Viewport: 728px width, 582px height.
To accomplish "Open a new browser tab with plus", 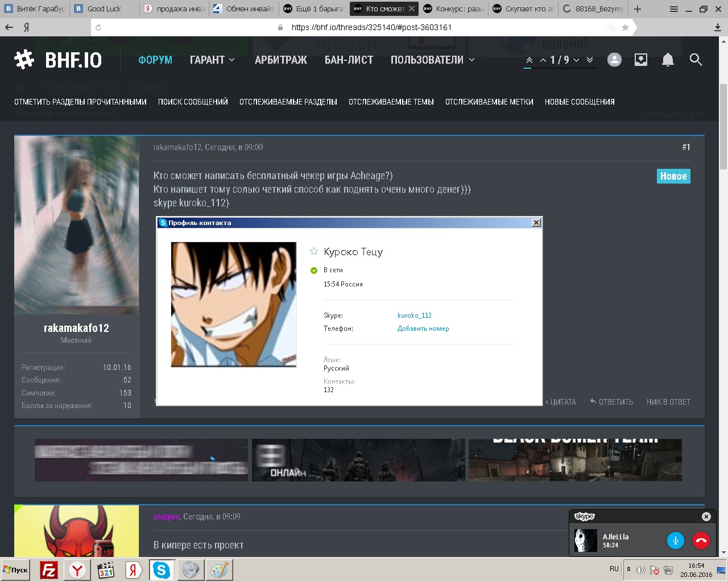I will click(638, 9).
